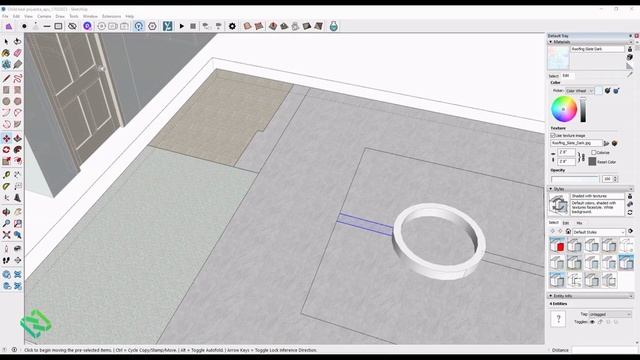Select the Freehand drawing tool
This screenshot has width=640, height=360.
(x=18, y=78)
